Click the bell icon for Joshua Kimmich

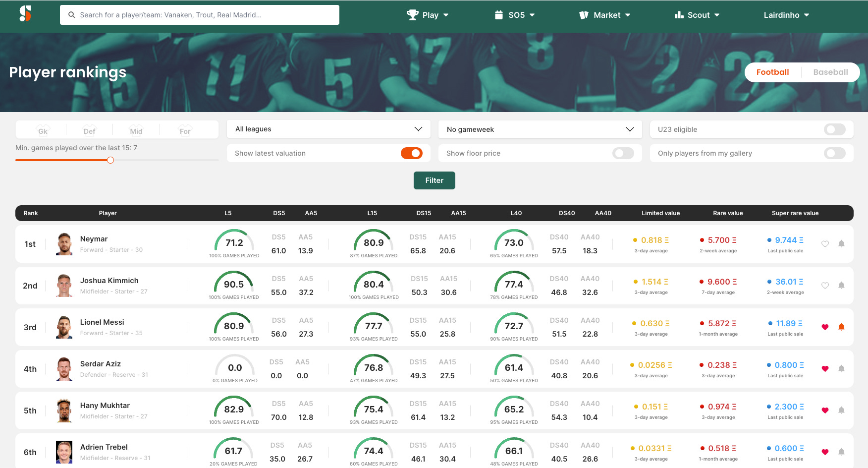click(x=841, y=285)
